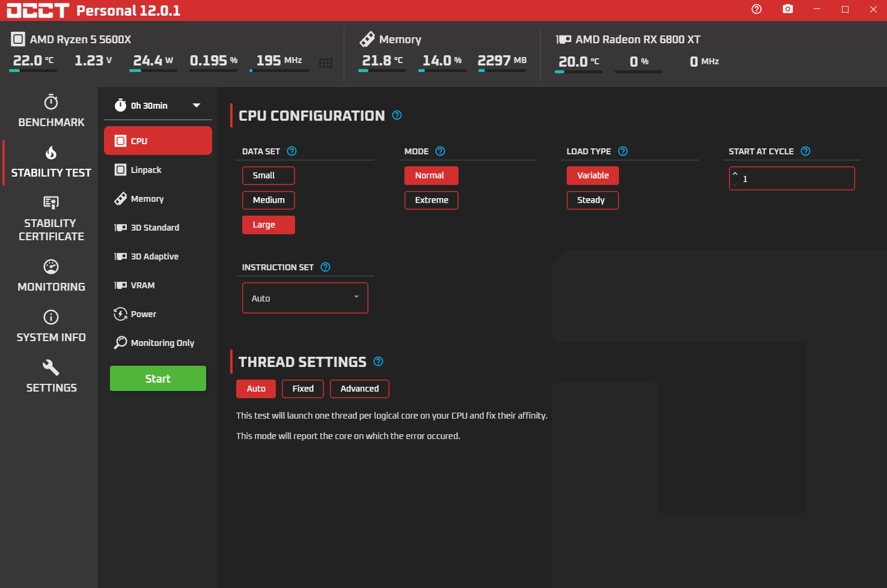
Task: Click the memory usage 14.0 % reading
Action: pyautogui.click(x=442, y=61)
